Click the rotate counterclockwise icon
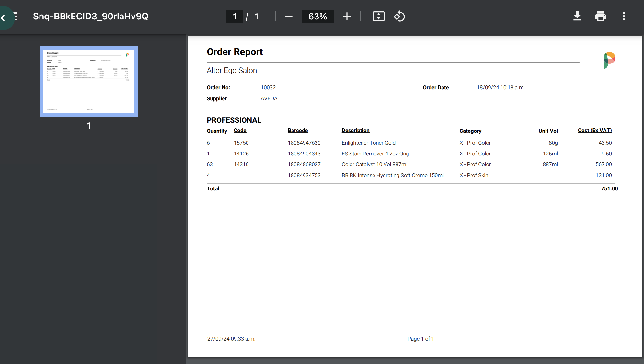The height and width of the screenshot is (364, 644). point(399,16)
